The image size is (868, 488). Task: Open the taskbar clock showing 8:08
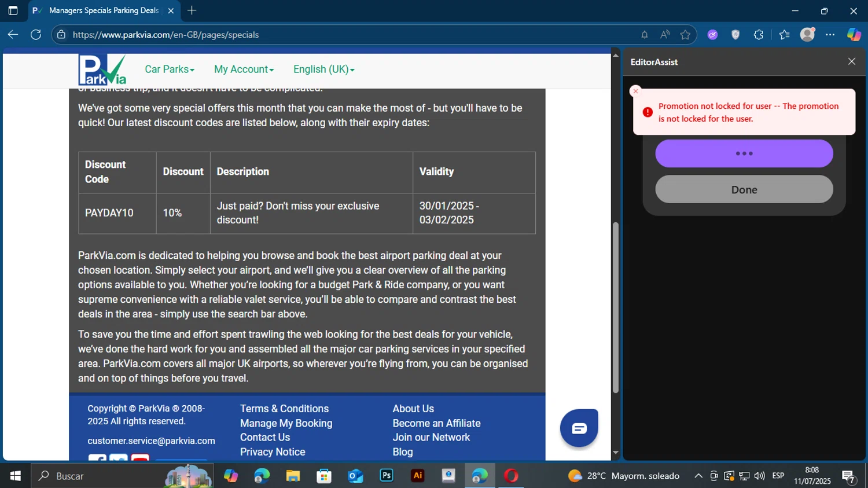click(x=812, y=476)
